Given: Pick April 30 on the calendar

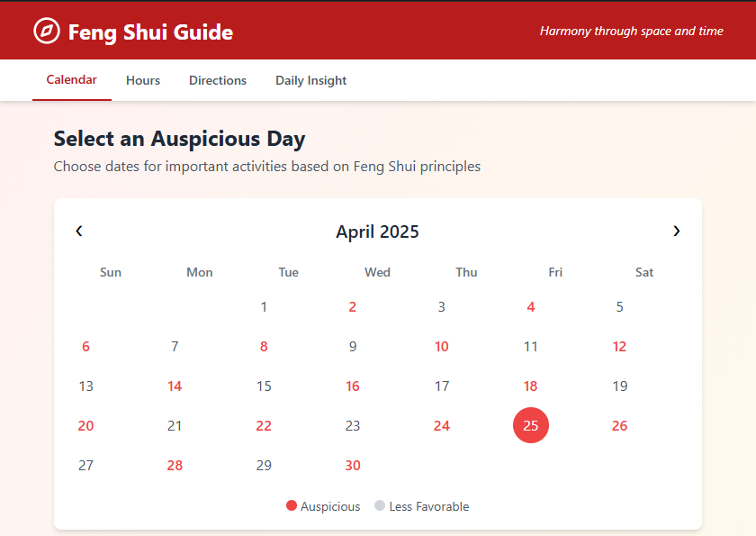Looking at the screenshot, I should (x=353, y=466).
